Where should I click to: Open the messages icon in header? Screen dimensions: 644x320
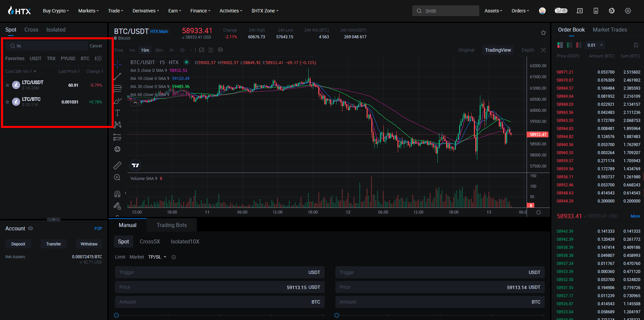pos(580,11)
